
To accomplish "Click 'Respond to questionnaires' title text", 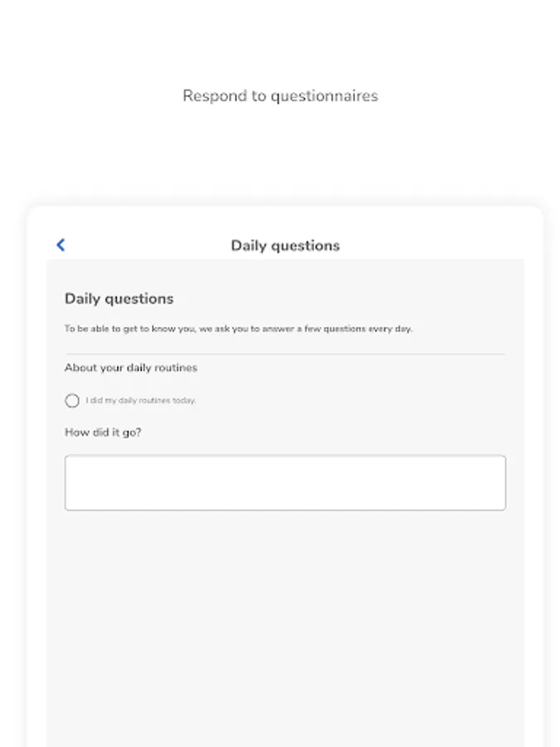I will pos(280,95).
